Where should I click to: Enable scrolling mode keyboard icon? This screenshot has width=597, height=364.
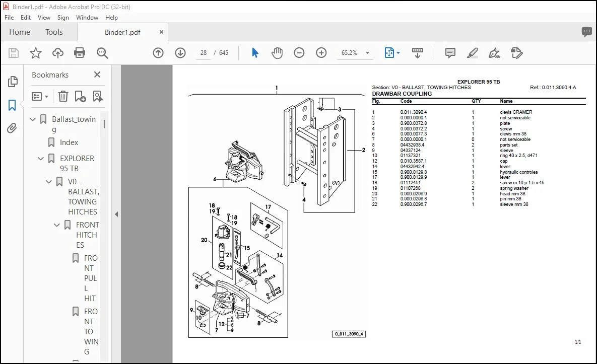tap(418, 53)
